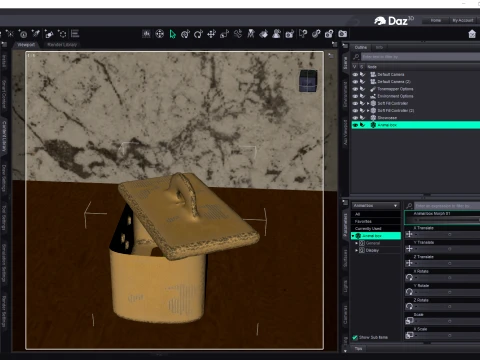Click the Scale parameter icon

pyautogui.click(x=409, y=321)
